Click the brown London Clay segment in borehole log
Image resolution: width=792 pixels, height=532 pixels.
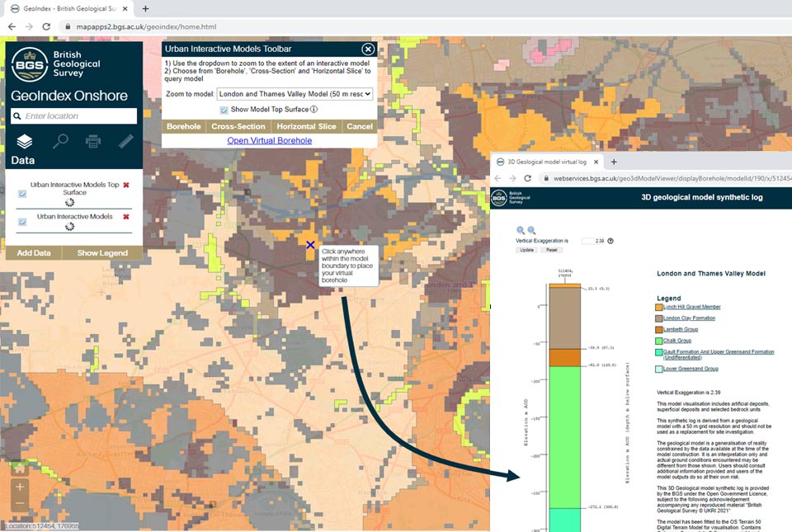(x=564, y=318)
